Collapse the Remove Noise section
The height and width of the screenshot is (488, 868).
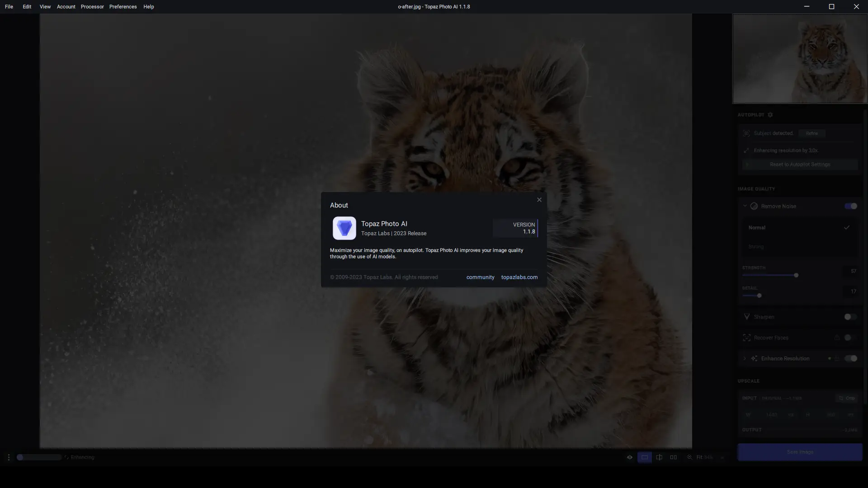pyautogui.click(x=745, y=206)
